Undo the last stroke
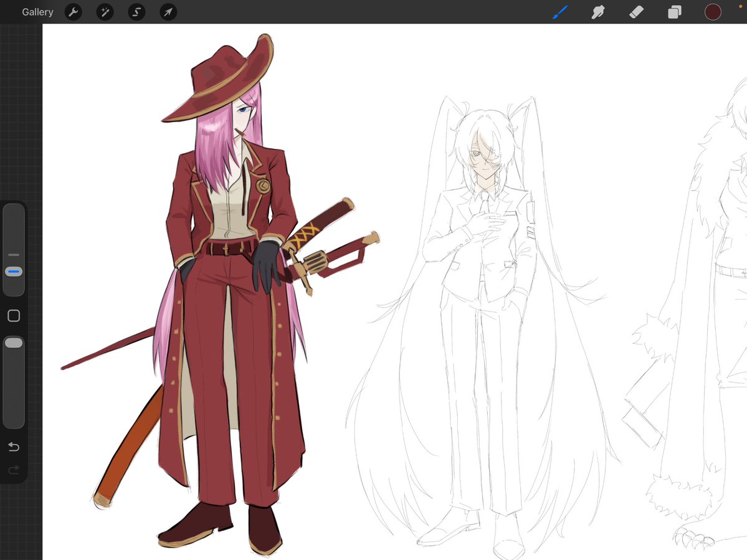747x560 pixels. (14, 447)
